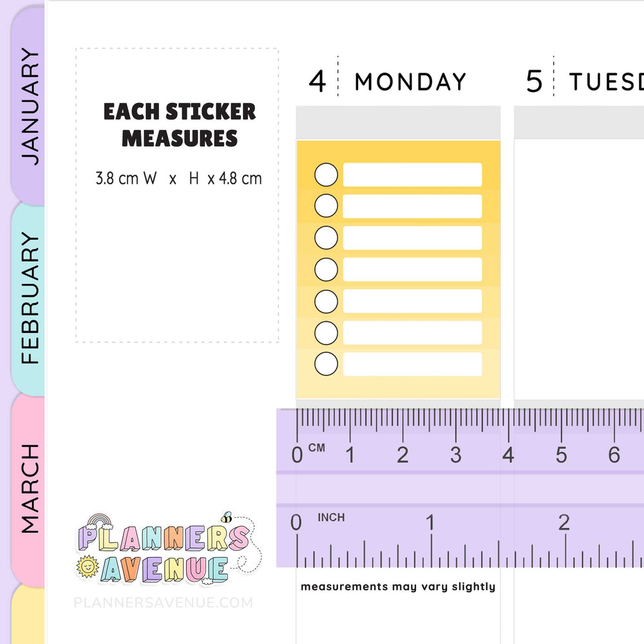Open the PLANNERSAVENUE.COM website link
Screen dimensions: 644x644
[x=163, y=603]
